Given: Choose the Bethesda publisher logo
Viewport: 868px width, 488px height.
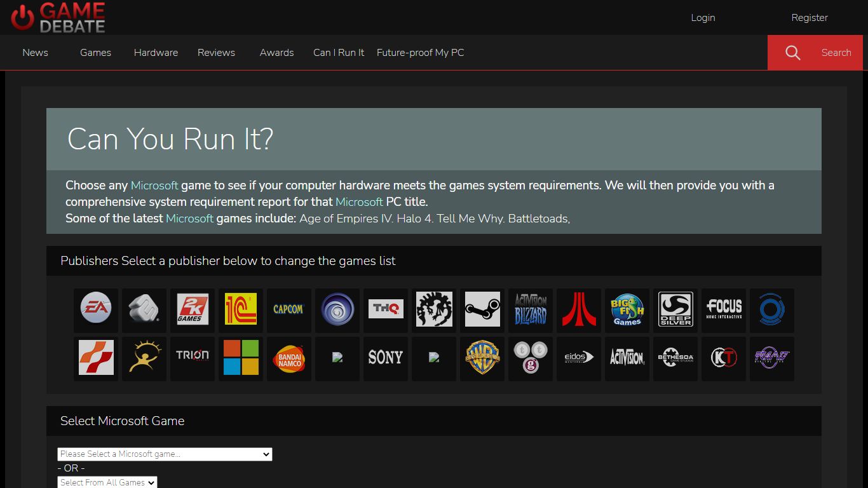Looking at the screenshot, I should (x=675, y=358).
